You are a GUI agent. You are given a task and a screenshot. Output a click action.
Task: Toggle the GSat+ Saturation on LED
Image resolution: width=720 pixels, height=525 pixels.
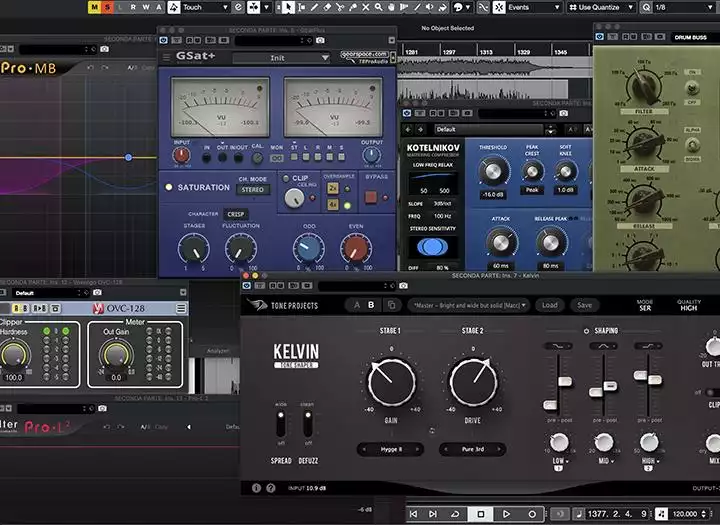click(169, 187)
